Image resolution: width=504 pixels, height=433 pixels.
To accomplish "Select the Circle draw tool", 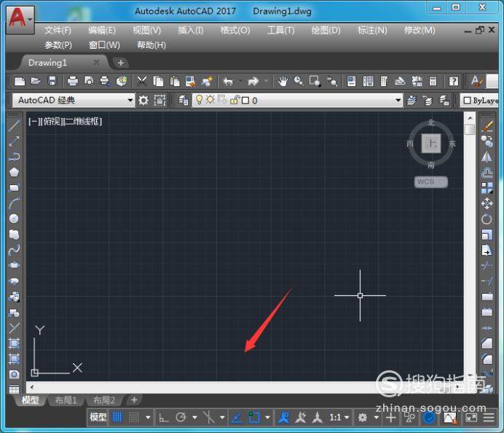I will pyautogui.click(x=14, y=219).
